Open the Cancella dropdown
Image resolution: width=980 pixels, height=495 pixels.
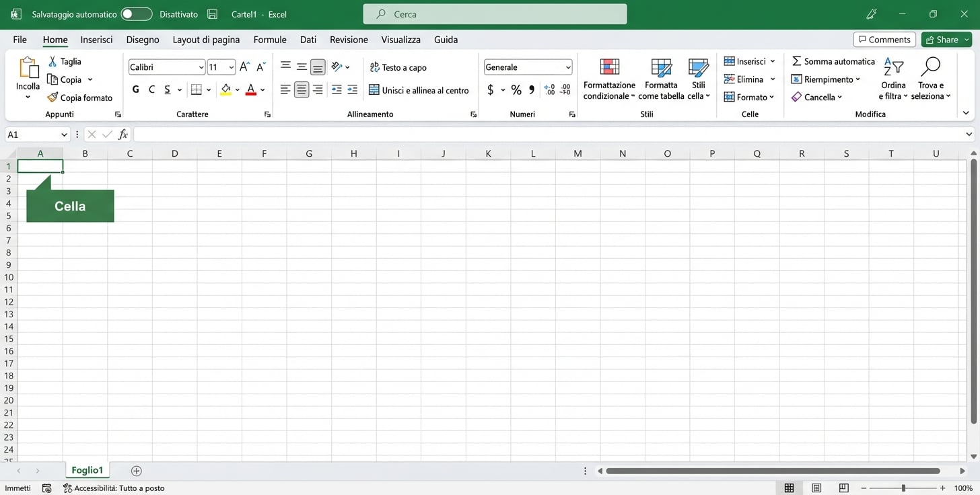point(817,98)
